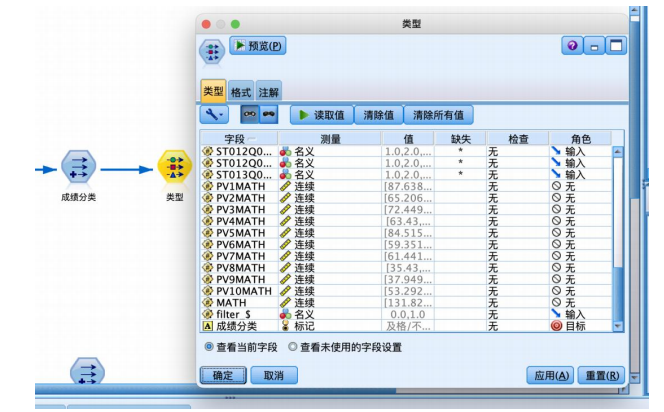Click the table scrollbar up arrow
Viewport: 664px width, 412px height.
[x=617, y=151]
